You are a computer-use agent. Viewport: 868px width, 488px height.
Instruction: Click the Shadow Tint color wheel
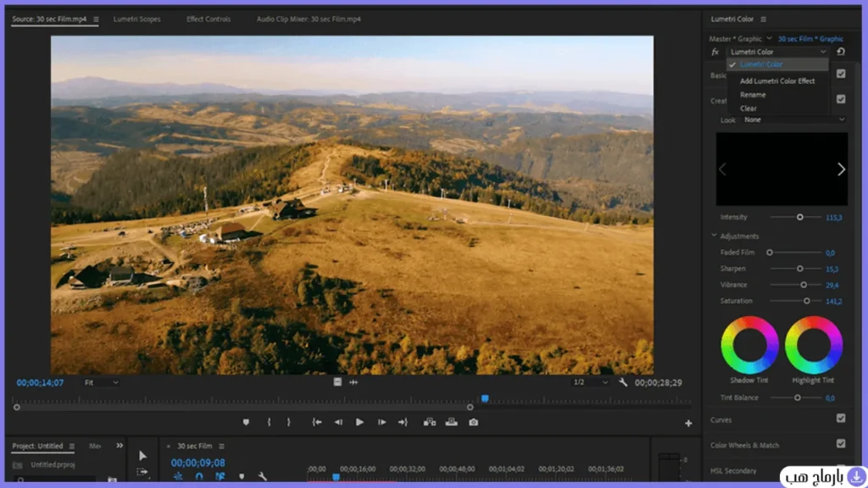point(749,345)
